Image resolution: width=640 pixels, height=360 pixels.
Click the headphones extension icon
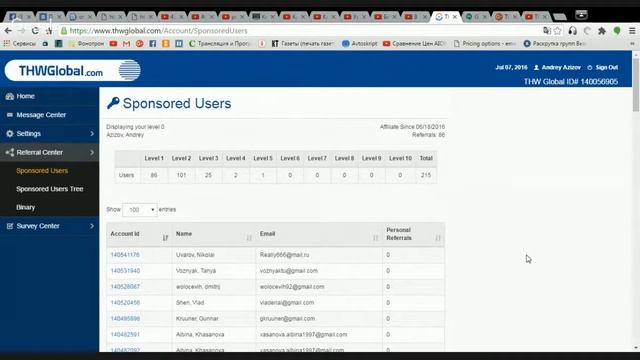[572, 31]
